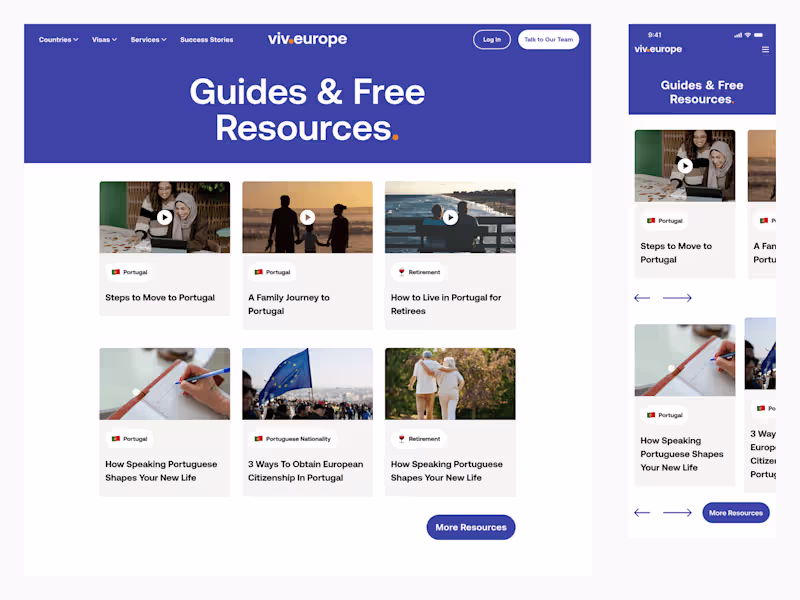Open the Success Stories page
This screenshot has height=600, width=800.
click(207, 39)
